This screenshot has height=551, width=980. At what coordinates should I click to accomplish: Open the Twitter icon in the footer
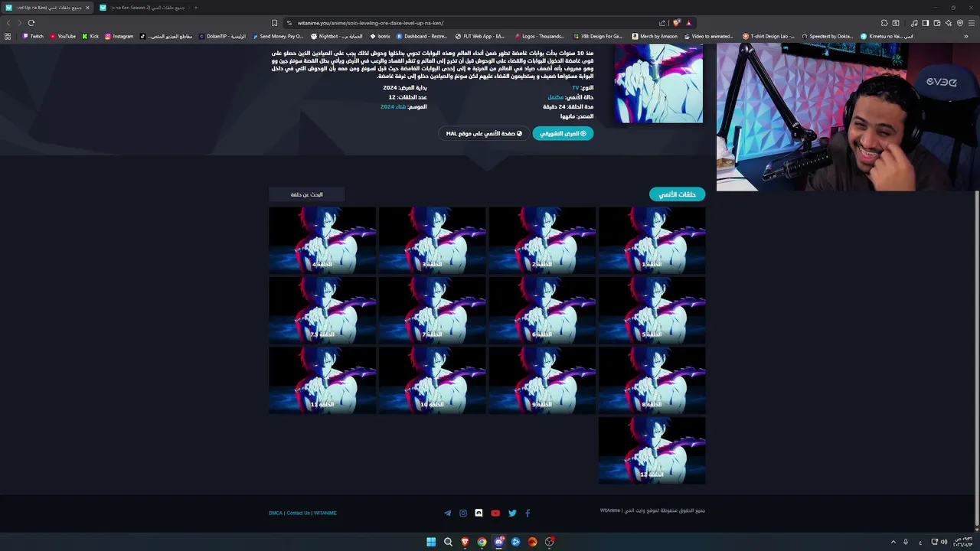coord(512,513)
